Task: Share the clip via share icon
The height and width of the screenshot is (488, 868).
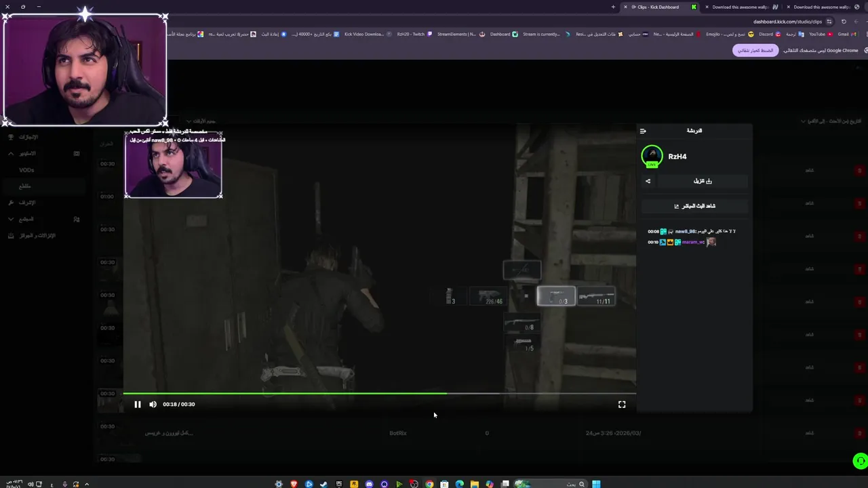Action: tap(648, 181)
